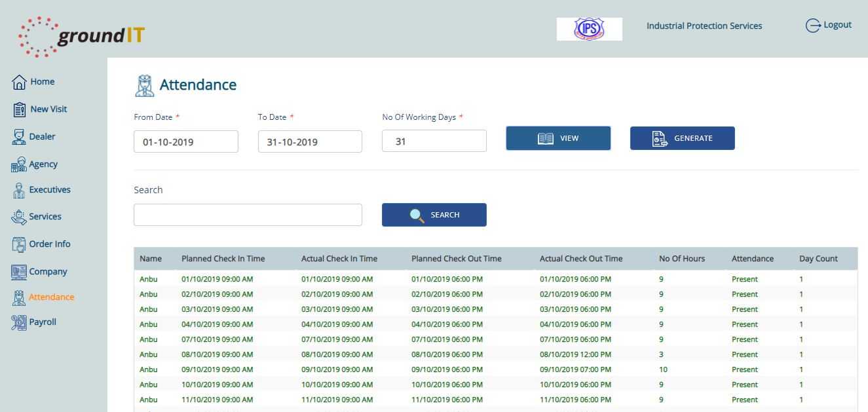This screenshot has height=412, width=868.
Task: Go to the Attendance menu item
Action: (51, 297)
